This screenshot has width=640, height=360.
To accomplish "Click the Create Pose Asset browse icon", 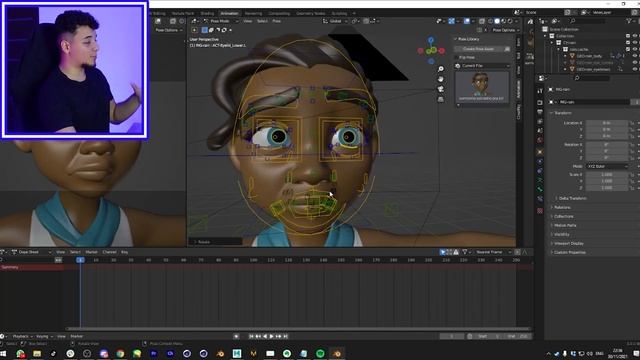I will 507,49.
